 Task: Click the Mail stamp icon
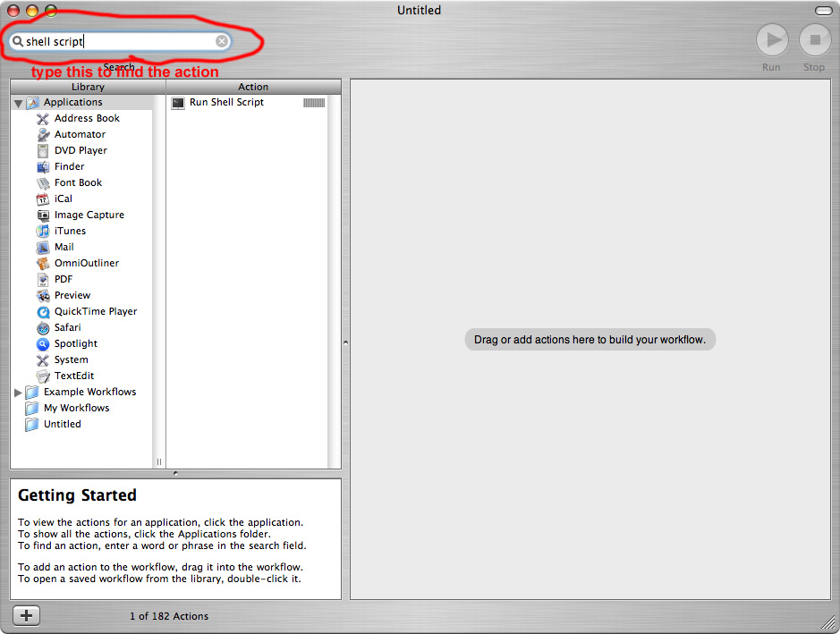[x=43, y=247]
